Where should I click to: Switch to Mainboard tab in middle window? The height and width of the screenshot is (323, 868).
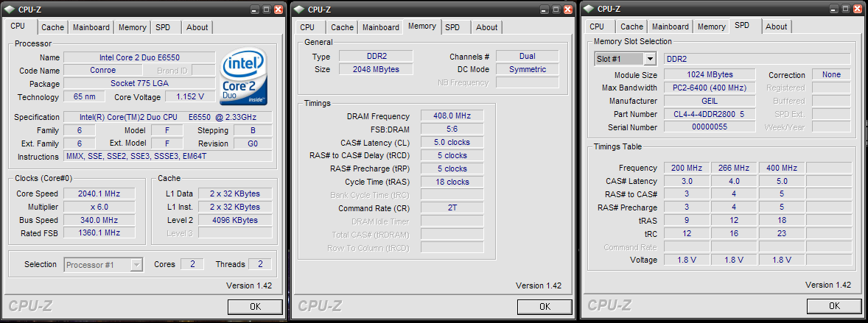(381, 27)
